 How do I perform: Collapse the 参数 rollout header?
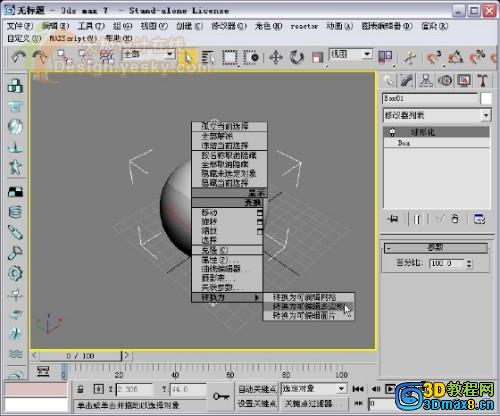pyautogui.click(x=436, y=248)
